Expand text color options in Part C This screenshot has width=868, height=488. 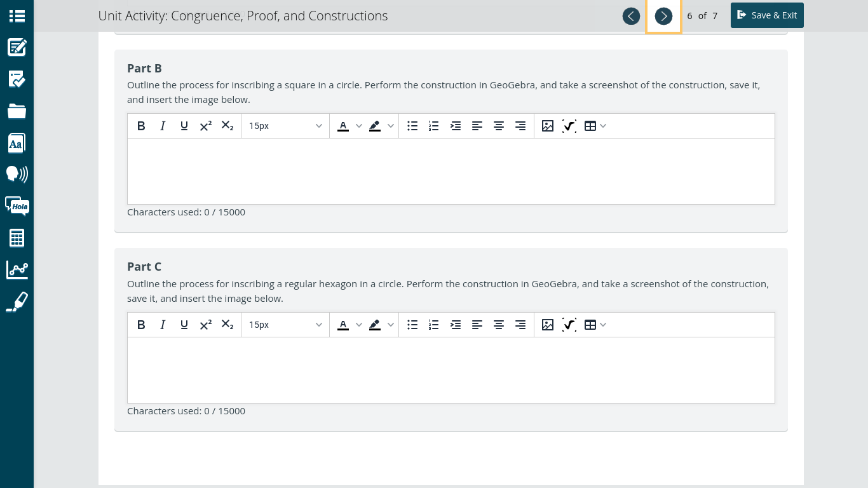tap(359, 325)
